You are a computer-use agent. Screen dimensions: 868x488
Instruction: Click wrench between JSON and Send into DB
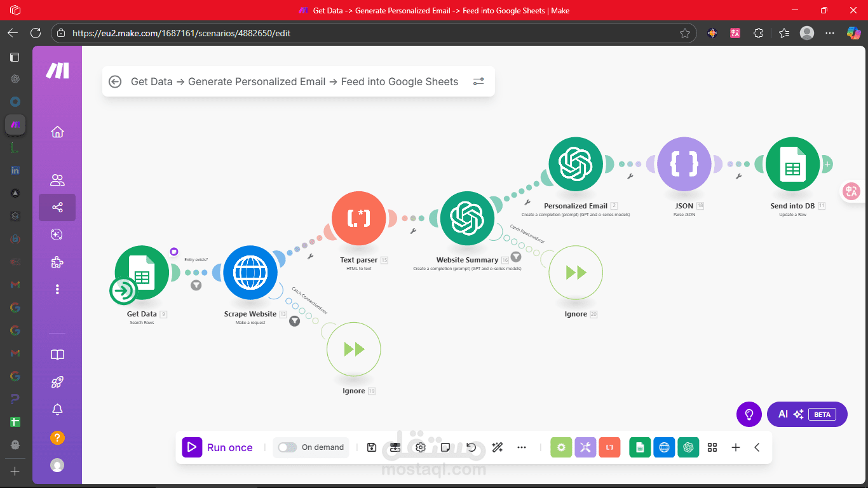coord(738,177)
